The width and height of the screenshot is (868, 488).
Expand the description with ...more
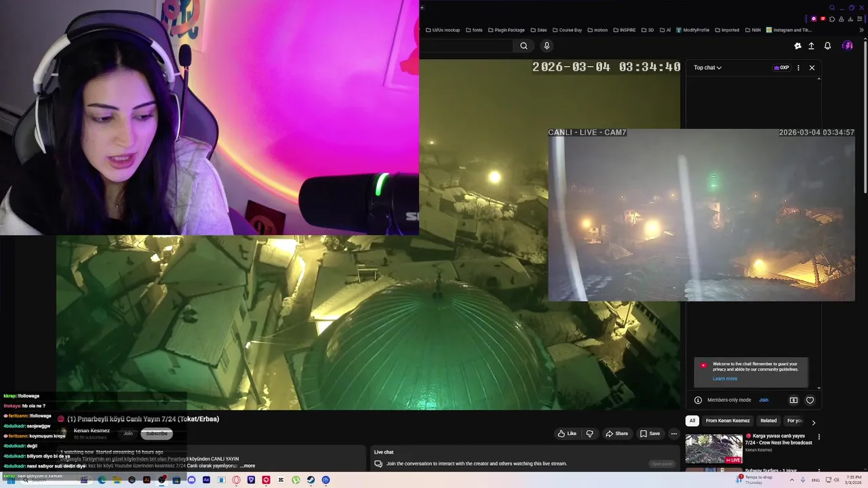[x=248, y=466]
